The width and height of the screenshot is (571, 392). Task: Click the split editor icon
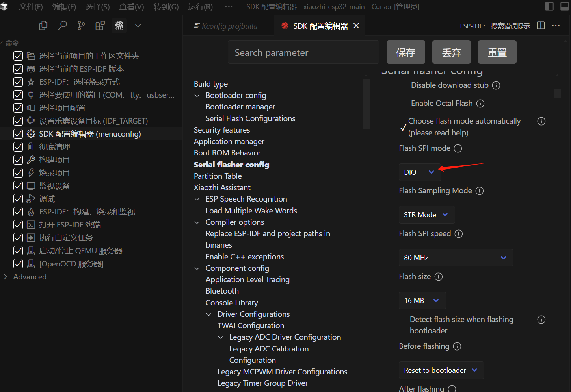point(541,26)
